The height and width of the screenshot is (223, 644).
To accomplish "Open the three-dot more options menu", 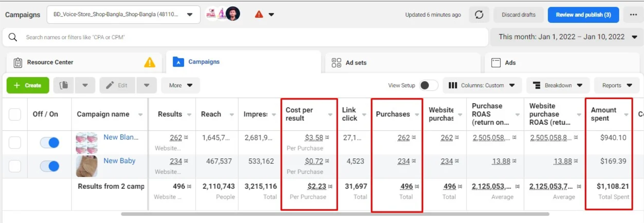I will coord(633,15).
